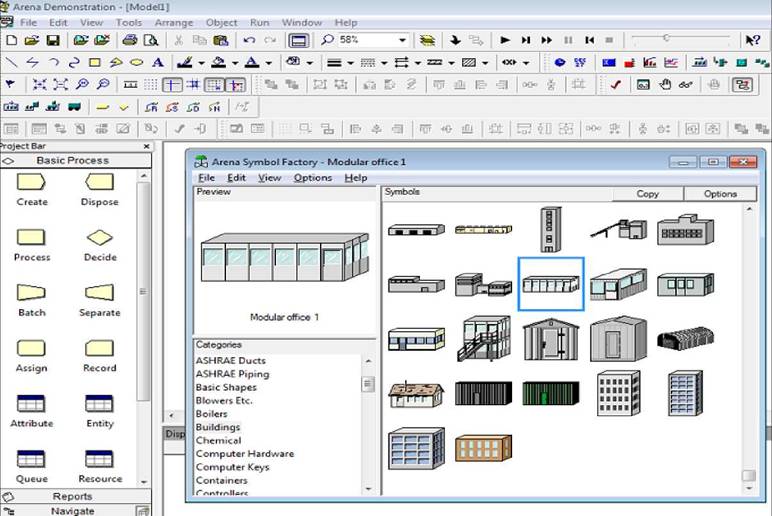Image resolution: width=772 pixels, height=516 pixels.
Task: Click the context help arrow icon
Action: point(753,40)
